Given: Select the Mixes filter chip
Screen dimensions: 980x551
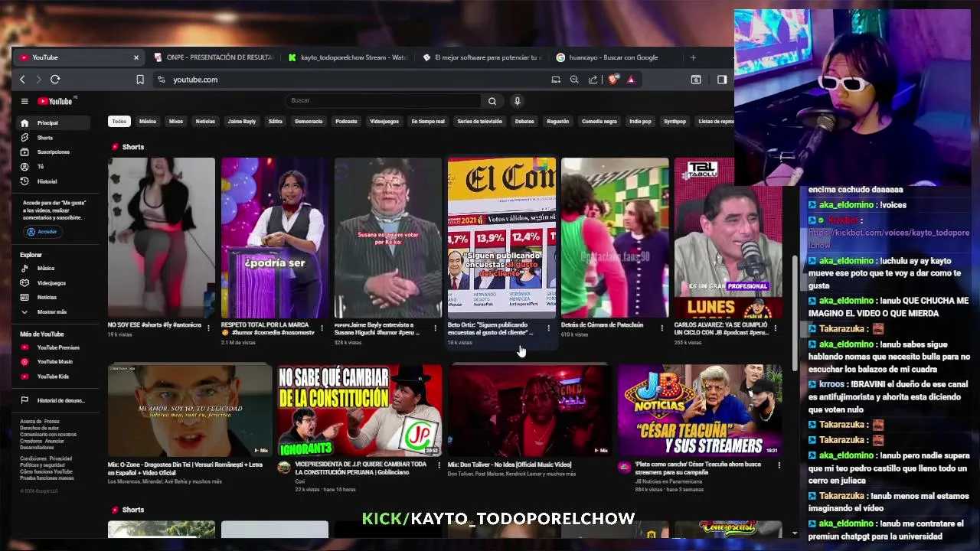Looking at the screenshot, I should pyautogui.click(x=176, y=121).
